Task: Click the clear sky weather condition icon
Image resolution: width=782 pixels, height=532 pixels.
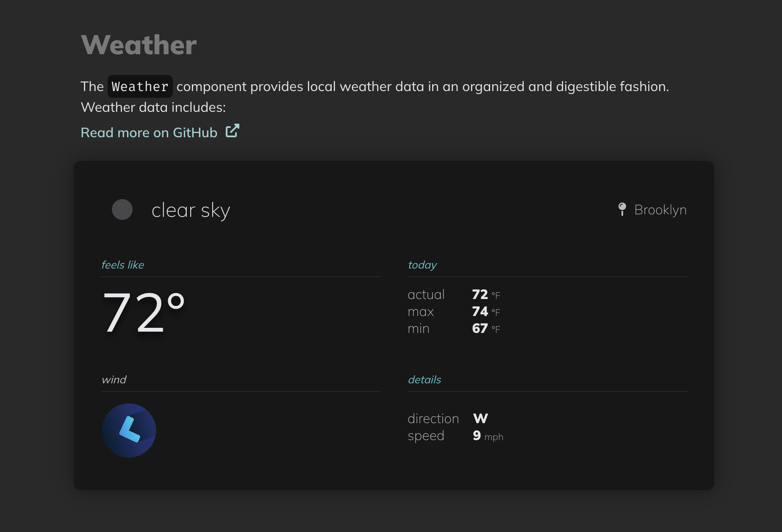Action: (x=122, y=209)
